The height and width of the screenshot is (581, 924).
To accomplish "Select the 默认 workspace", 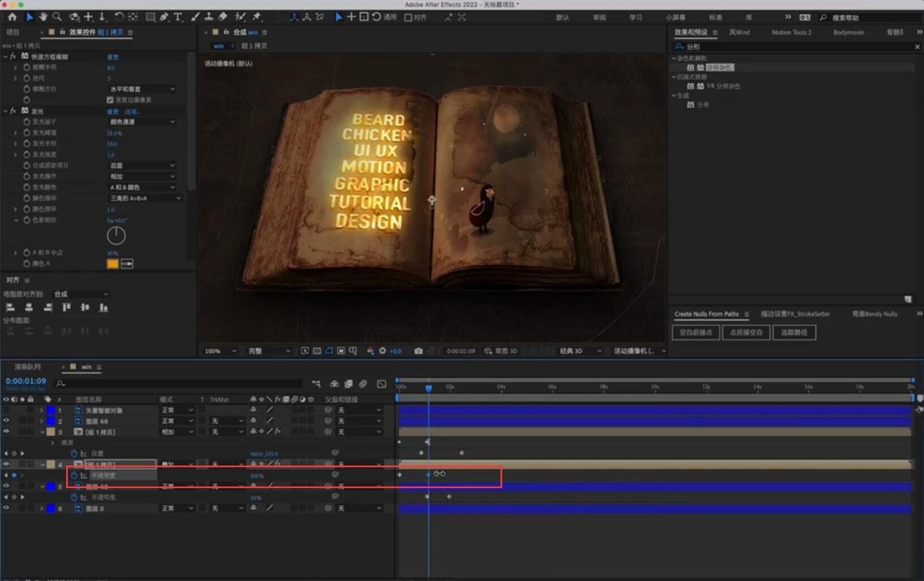I will (562, 18).
